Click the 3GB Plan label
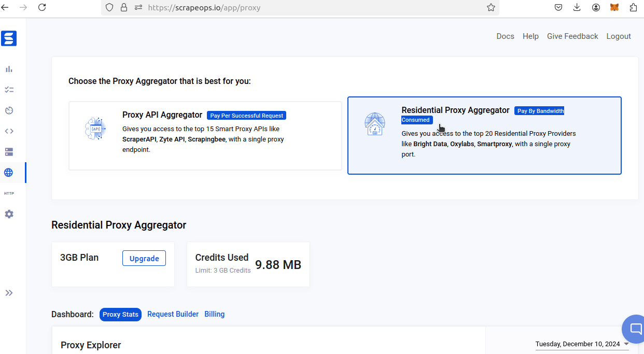Viewport: 644px width, 354px height. click(x=79, y=258)
